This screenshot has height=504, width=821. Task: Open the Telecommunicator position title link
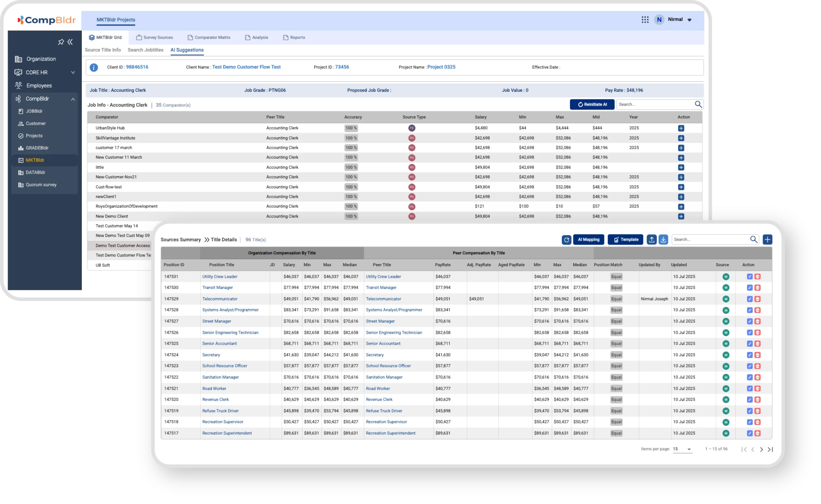click(219, 299)
